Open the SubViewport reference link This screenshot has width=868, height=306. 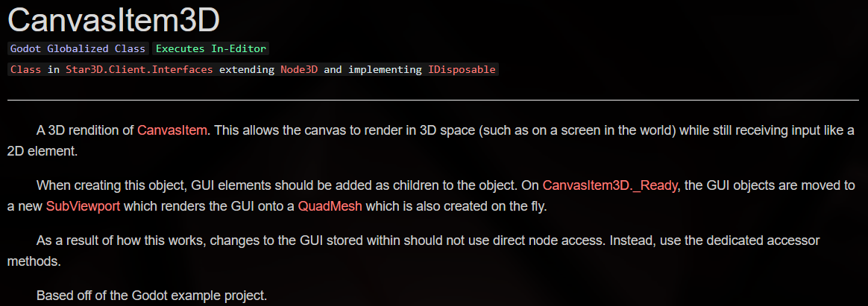pos(83,206)
